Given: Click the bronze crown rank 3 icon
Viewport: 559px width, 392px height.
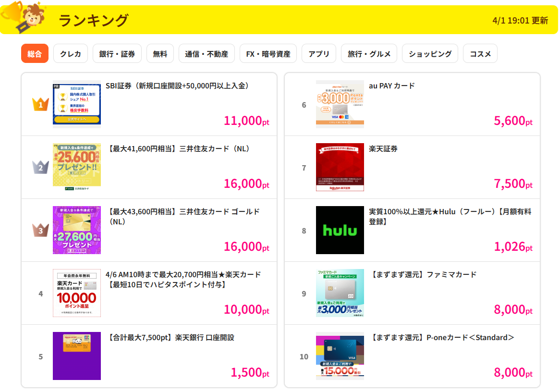Looking at the screenshot, I should click(41, 230).
